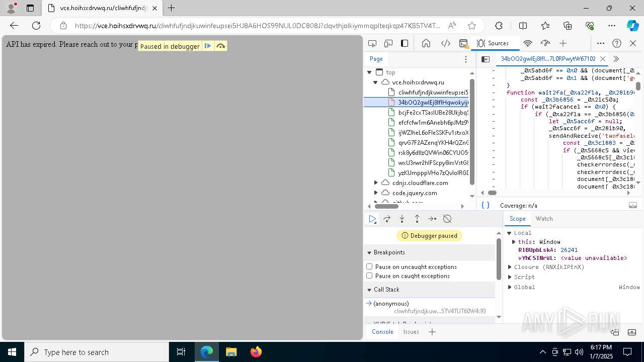Collapse the Breakpoints section
This screenshot has width=644, height=362.
(x=369, y=252)
